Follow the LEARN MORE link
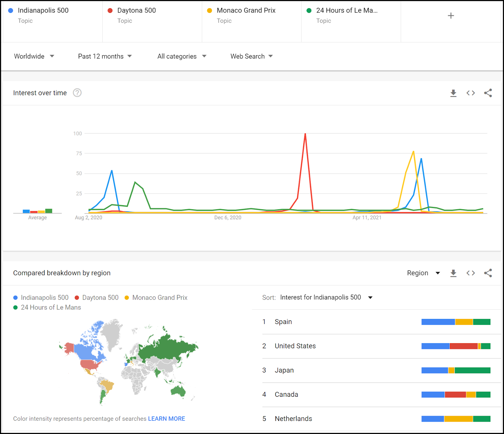504x434 pixels. pyautogui.click(x=166, y=419)
